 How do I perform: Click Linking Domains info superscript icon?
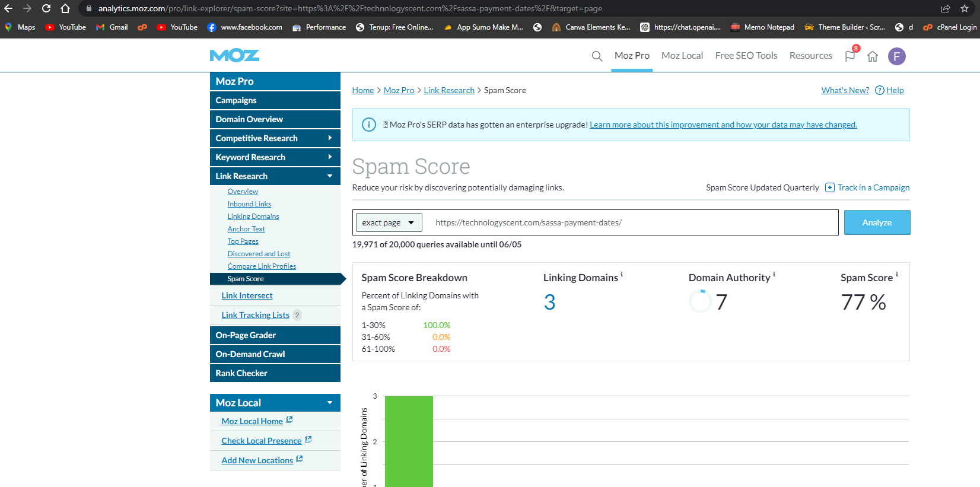[x=622, y=275]
